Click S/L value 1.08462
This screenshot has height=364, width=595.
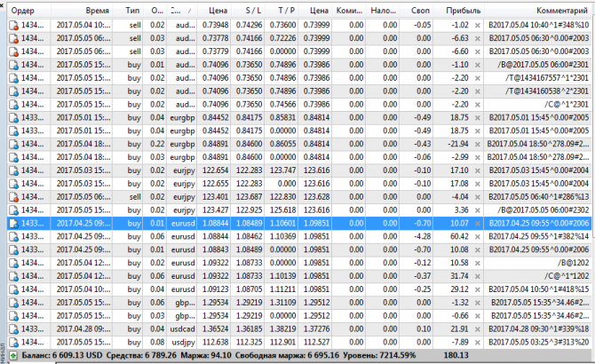[249, 236]
